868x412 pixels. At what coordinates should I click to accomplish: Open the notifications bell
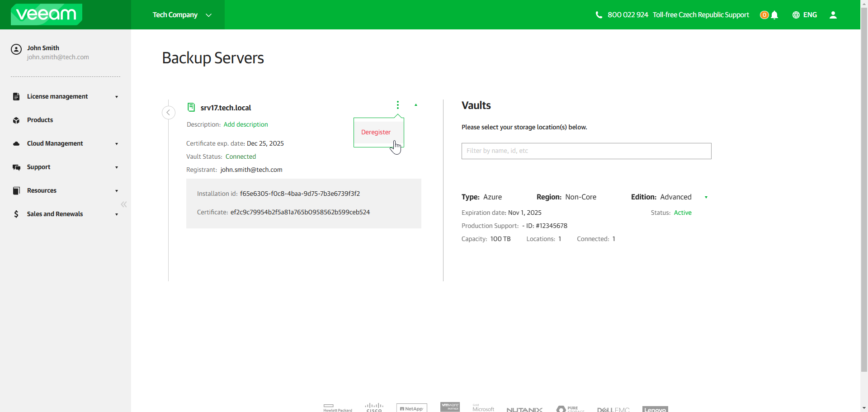pyautogui.click(x=774, y=15)
